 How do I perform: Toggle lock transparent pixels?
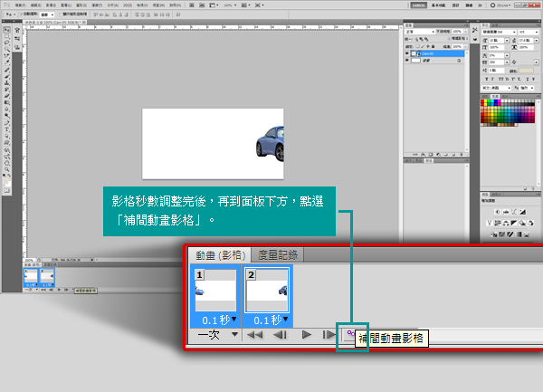(417, 46)
